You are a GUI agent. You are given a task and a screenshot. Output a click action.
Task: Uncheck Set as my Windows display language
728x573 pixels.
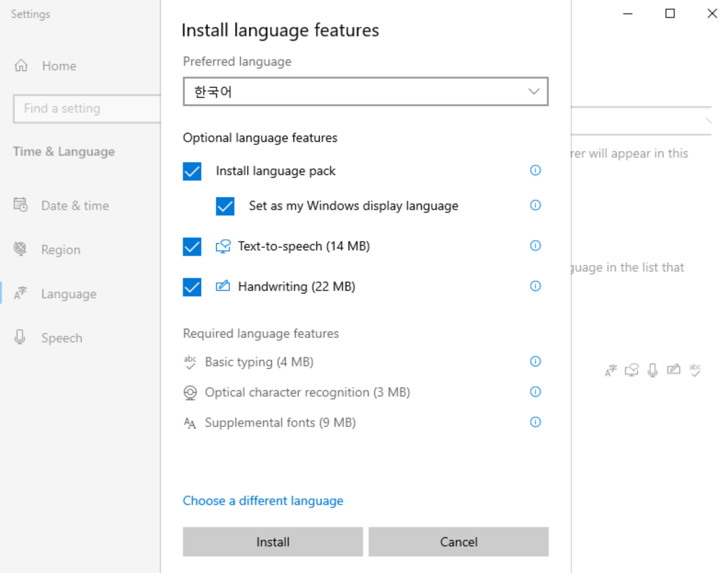(225, 206)
